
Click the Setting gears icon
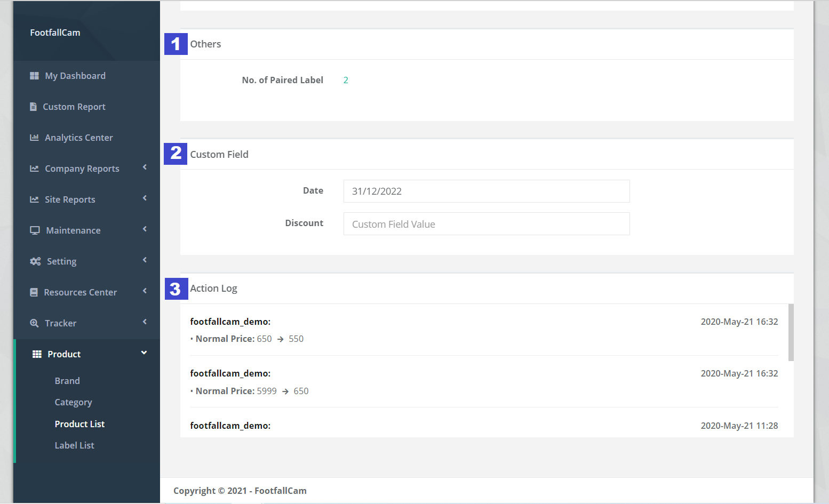35,261
